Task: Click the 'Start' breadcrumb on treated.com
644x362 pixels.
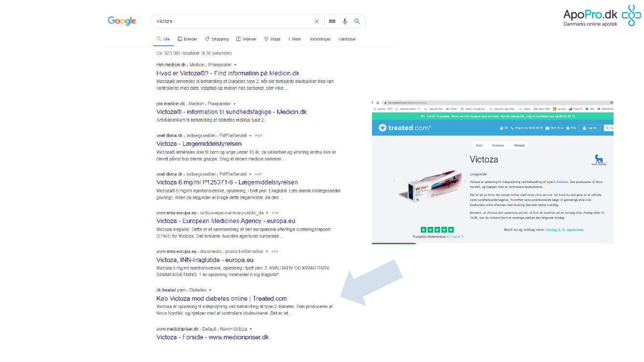Action: (479, 145)
